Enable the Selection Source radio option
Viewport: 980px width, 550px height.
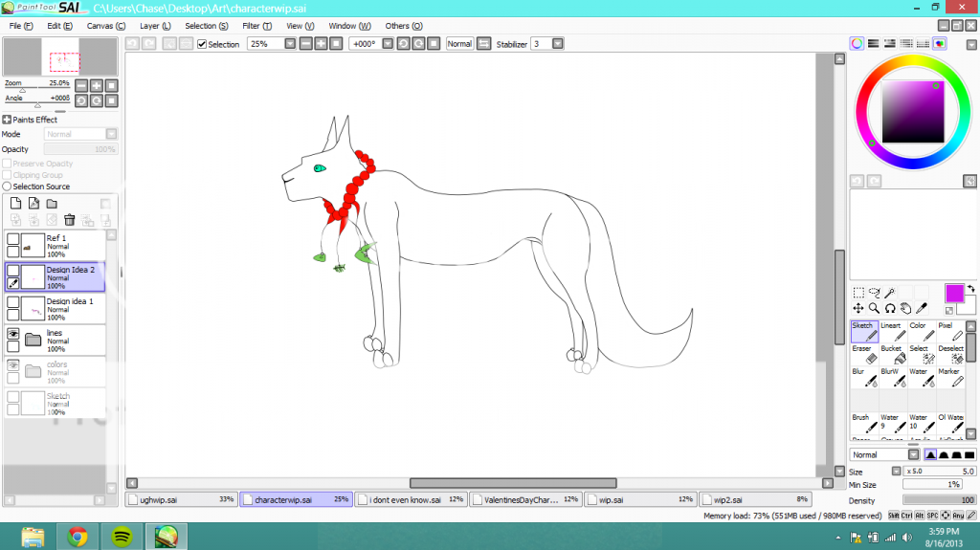tap(7, 187)
